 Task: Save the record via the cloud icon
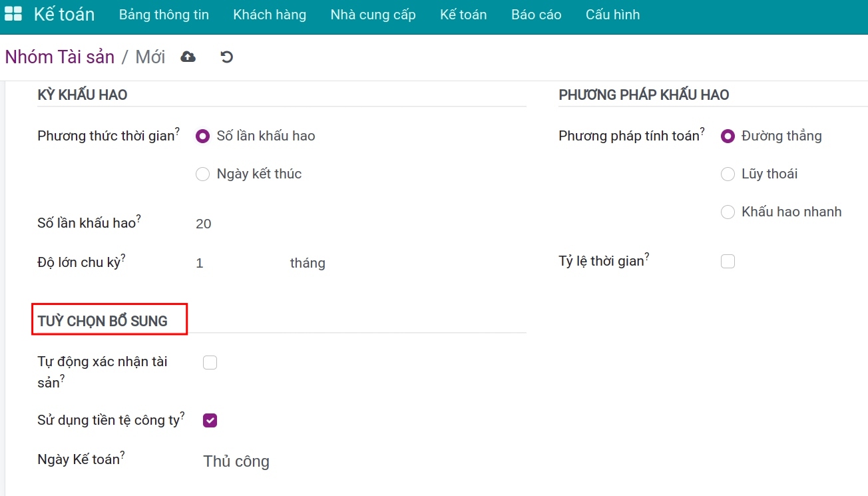coord(188,57)
